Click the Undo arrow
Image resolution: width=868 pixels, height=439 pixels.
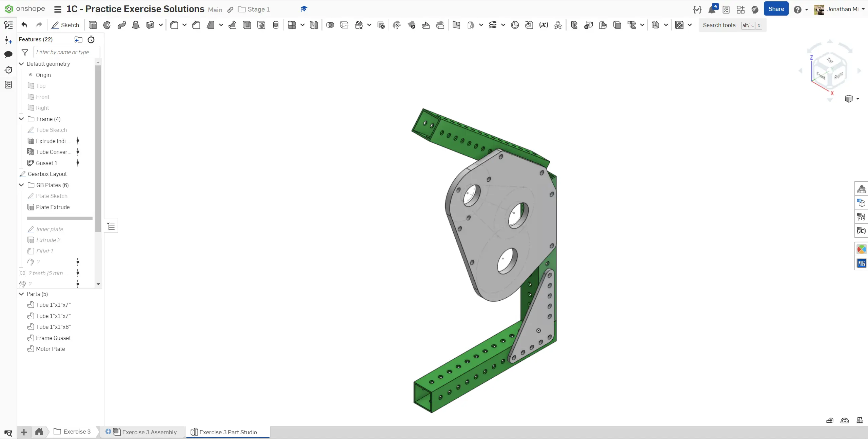24,25
